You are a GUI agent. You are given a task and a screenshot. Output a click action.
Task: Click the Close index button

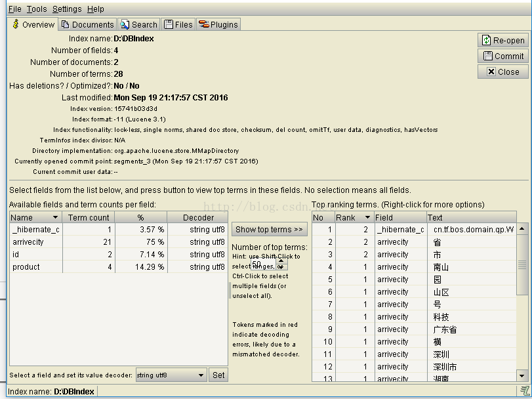coord(503,72)
